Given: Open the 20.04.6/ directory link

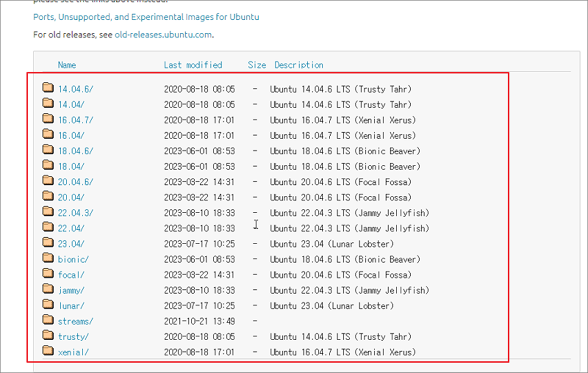Looking at the screenshot, I should pos(76,182).
